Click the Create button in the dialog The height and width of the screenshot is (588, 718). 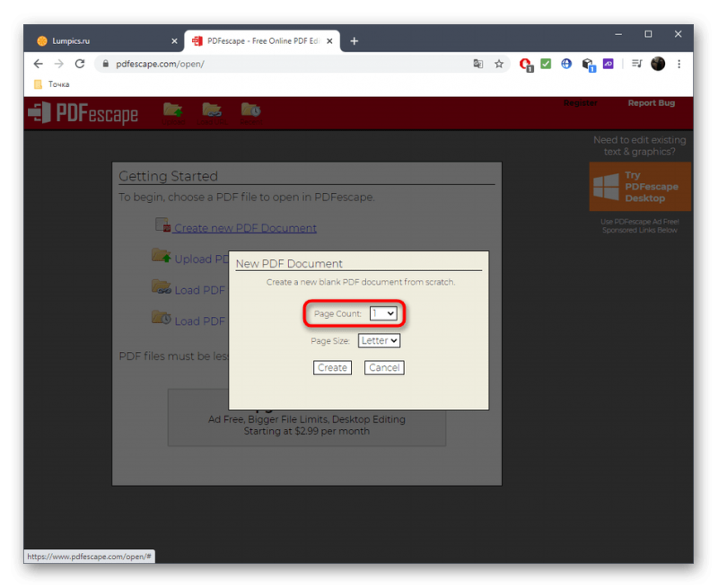click(332, 368)
